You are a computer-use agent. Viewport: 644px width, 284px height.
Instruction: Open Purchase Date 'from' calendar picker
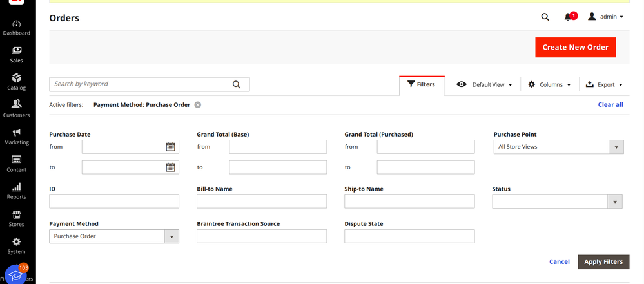click(170, 147)
